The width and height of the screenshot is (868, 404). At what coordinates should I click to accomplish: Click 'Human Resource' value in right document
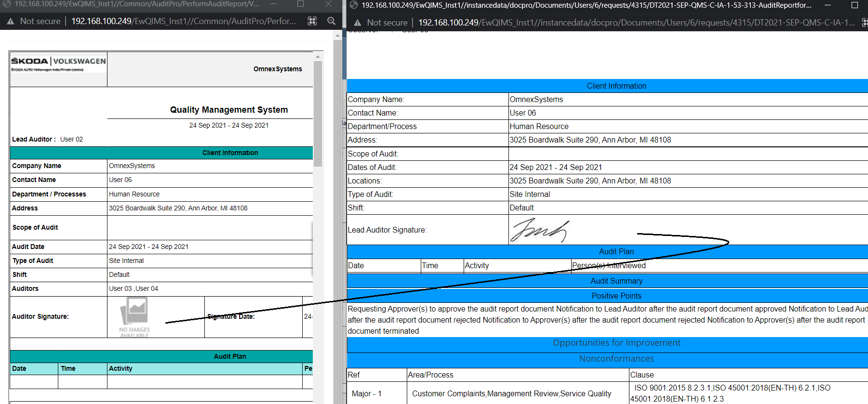click(x=539, y=126)
